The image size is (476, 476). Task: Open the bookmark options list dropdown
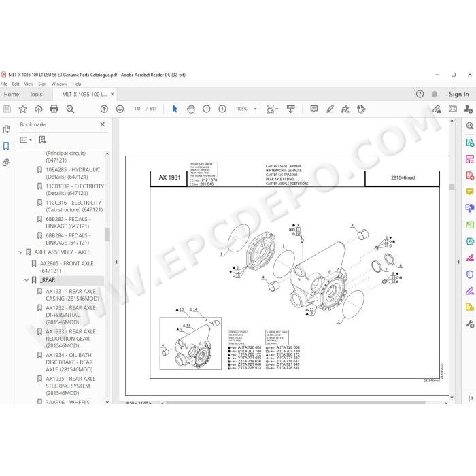[26, 139]
